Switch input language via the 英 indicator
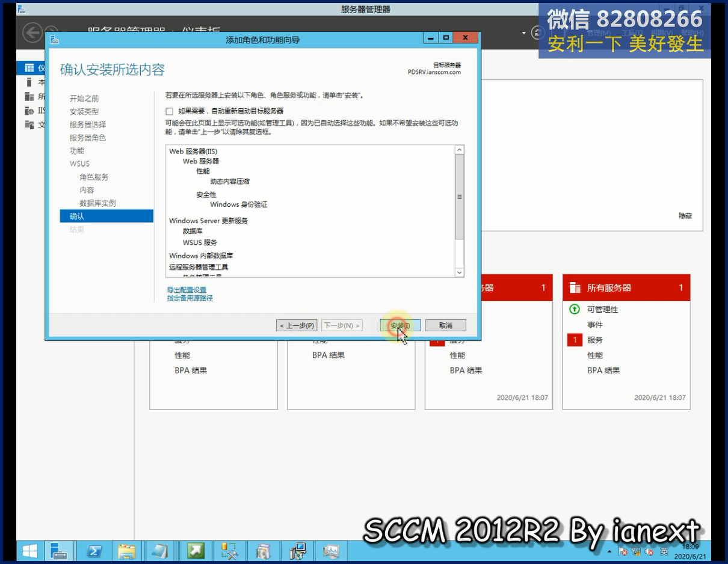This screenshot has height=564, width=728. [664, 551]
